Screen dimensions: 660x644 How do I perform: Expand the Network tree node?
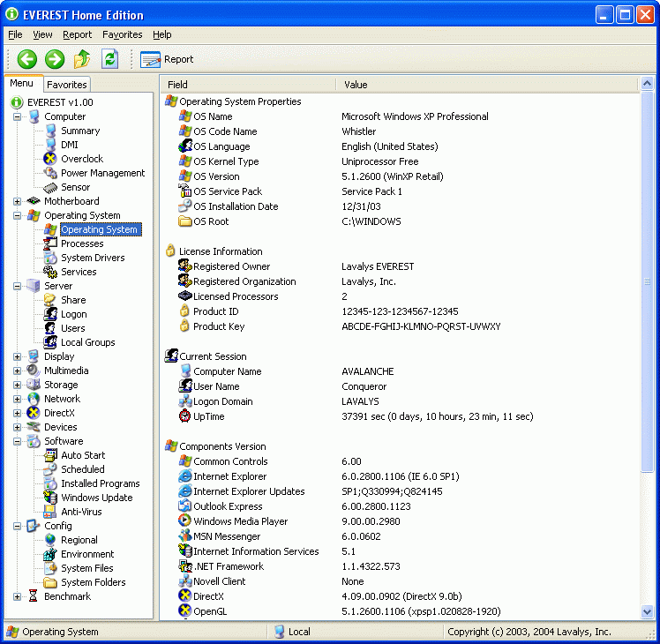click(x=17, y=399)
